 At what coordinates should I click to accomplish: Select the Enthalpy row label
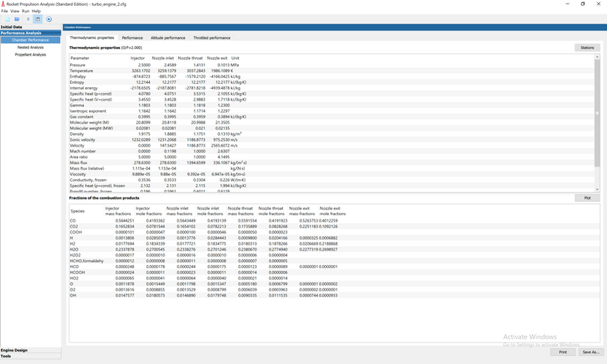78,76
